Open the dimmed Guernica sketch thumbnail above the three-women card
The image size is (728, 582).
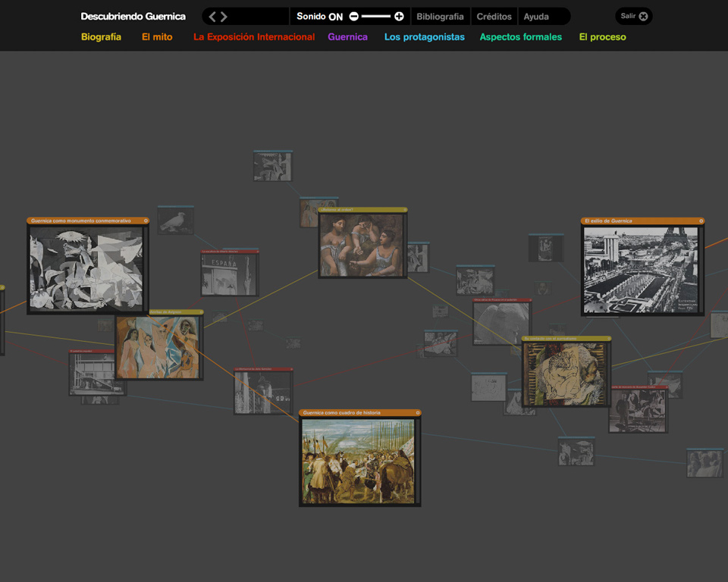(x=273, y=166)
